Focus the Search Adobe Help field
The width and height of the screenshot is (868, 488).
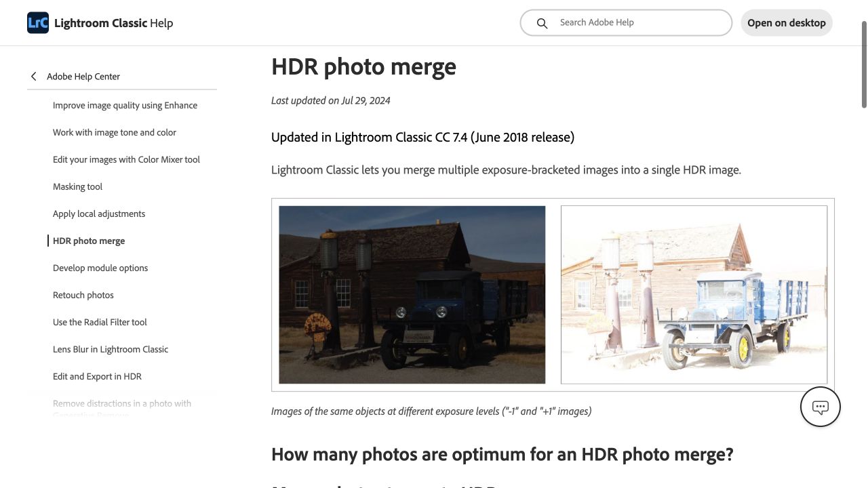[626, 22]
